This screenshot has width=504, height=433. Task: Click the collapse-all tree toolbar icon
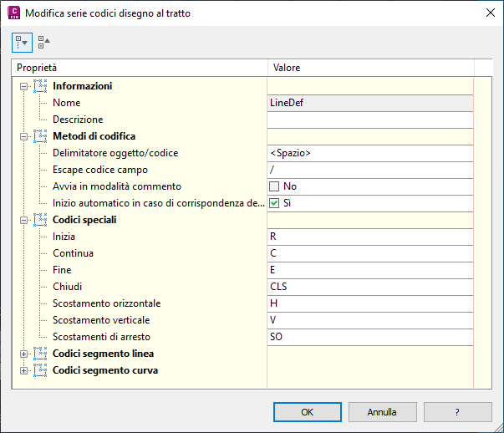[x=44, y=41]
